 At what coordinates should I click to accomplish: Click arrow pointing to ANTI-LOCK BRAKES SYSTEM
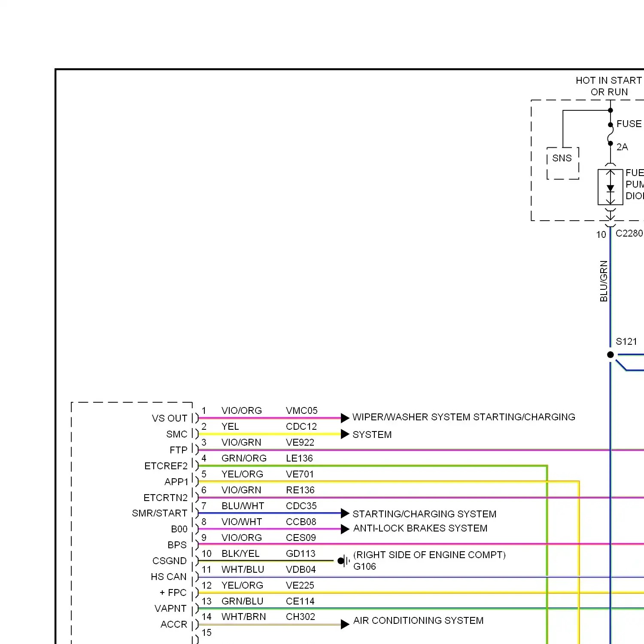pos(345,529)
